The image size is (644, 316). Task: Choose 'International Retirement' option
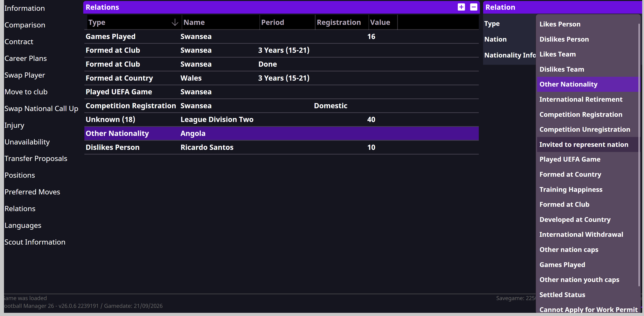[581, 99]
